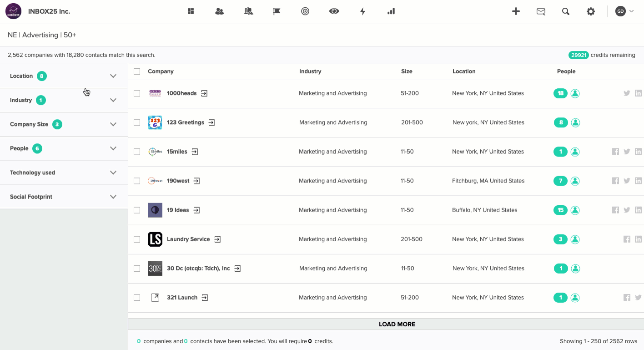Open 15miles Facebook icon
This screenshot has width=644, height=350.
click(x=615, y=152)
